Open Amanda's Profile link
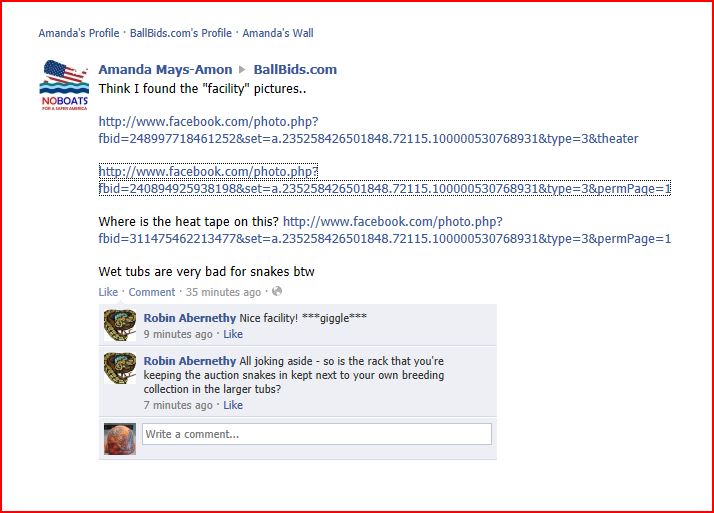714x513 pixels. click(79, 33)
